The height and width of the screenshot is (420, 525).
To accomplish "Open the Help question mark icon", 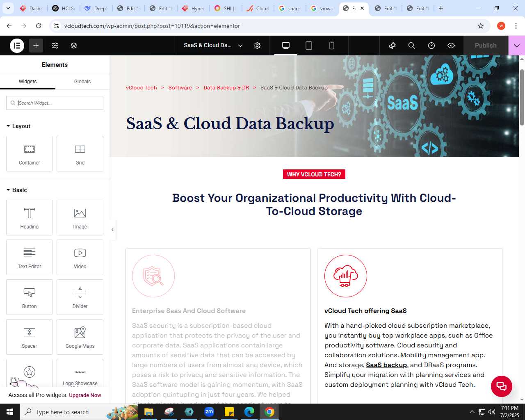I will [431, 46].
